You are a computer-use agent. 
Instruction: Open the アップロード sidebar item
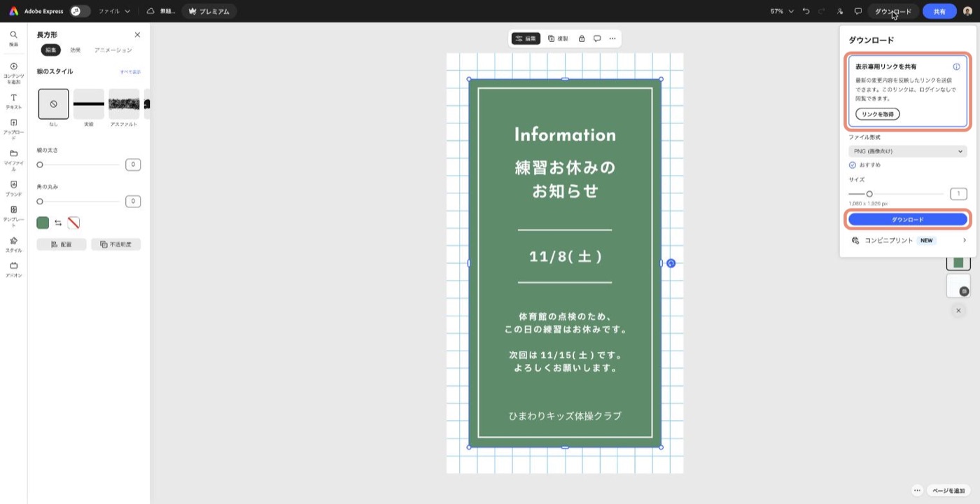[13, 129]
